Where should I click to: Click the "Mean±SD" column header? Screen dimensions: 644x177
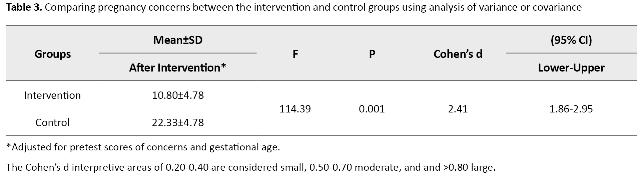point(178,40)
